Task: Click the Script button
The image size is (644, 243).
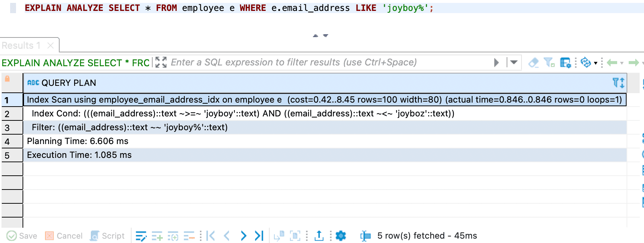Action: (107, 236)
